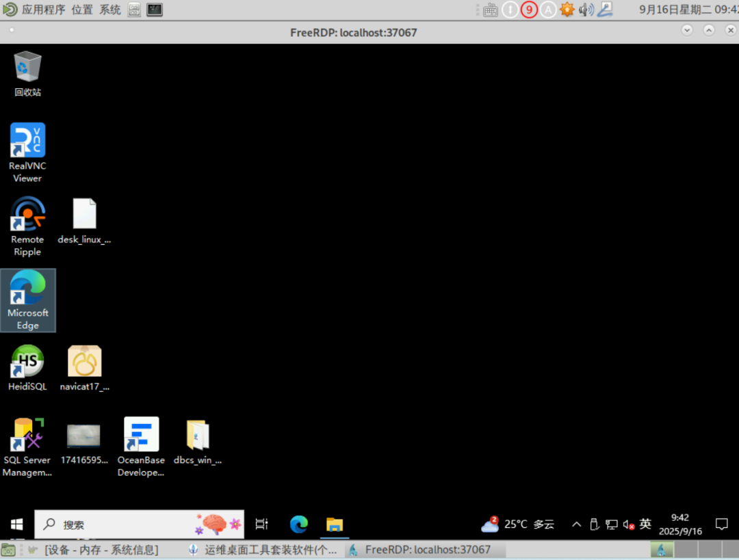
Task: Expand the hidden tray icons chevron
Action: (x=576, y=524)
